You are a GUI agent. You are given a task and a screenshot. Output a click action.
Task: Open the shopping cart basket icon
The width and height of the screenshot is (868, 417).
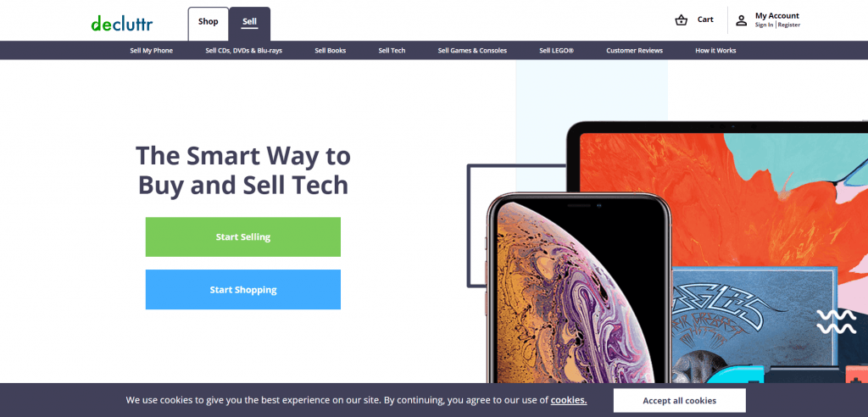pyautogui.click(x=681, y=20)
